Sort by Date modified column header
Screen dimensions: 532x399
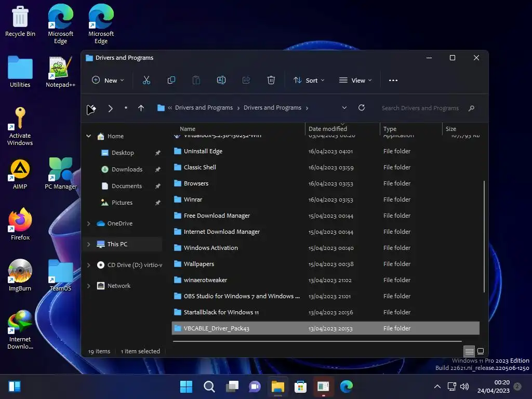(342, 129)
